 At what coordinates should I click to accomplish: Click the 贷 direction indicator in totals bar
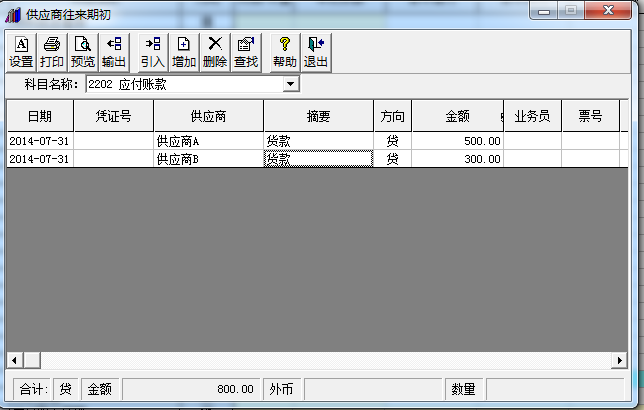tap(65, 389)
